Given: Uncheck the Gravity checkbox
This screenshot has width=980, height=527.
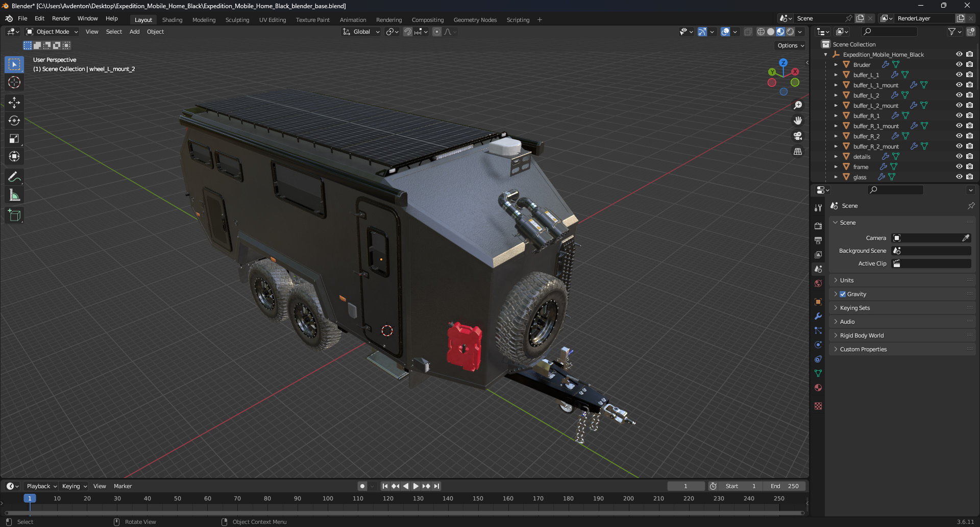Looking at the screenshot, I should tap(843, 294).
